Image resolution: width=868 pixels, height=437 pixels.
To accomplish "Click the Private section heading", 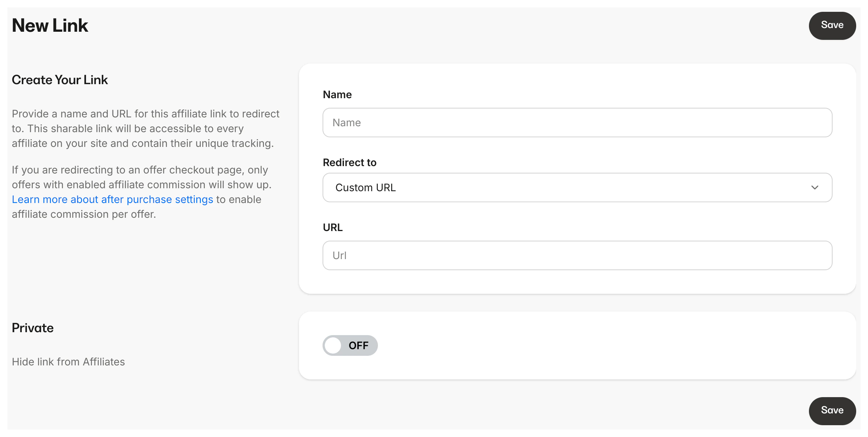I will click(x=32, y=328).
